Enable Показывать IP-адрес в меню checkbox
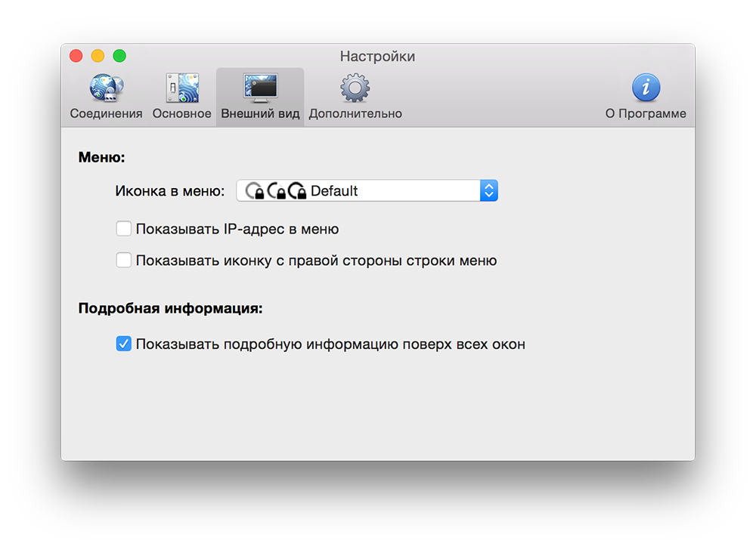The image size is (756, 556). pyautogui.click(x=123, y=228)
